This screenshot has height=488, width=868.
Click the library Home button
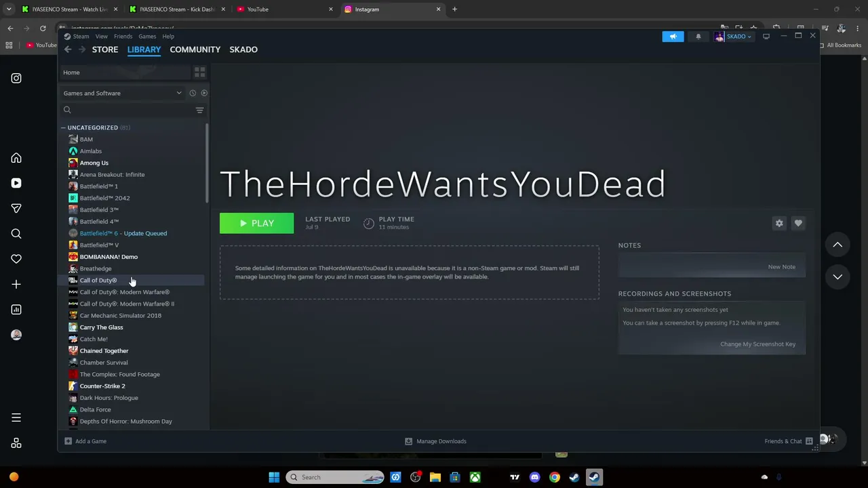point(126,73)
